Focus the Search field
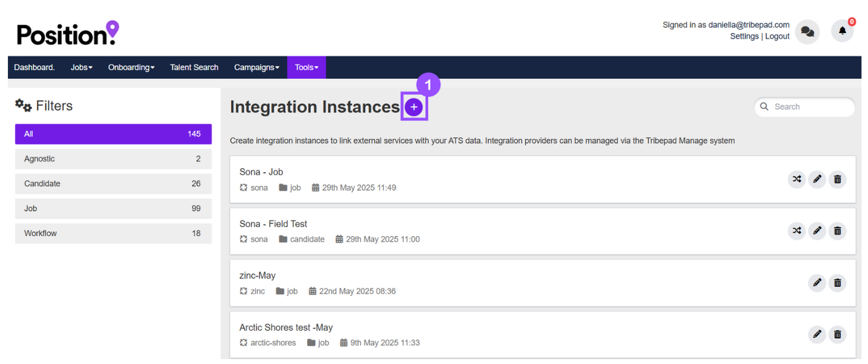The image size is (868, 364). pos(805,106)
